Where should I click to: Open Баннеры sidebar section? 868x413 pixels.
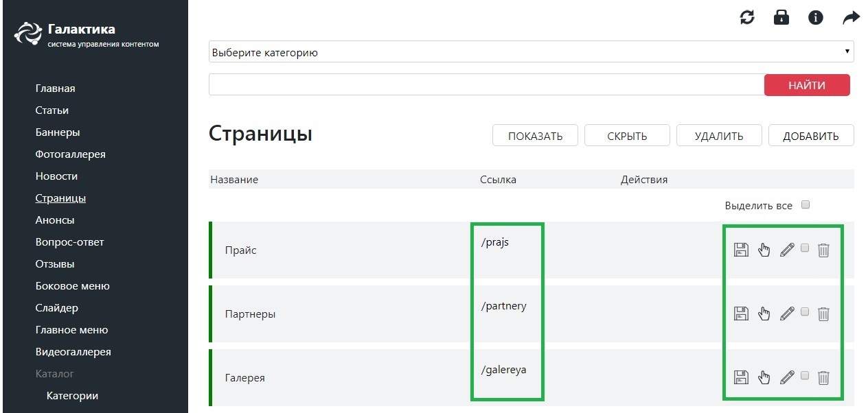coord(58,132)
